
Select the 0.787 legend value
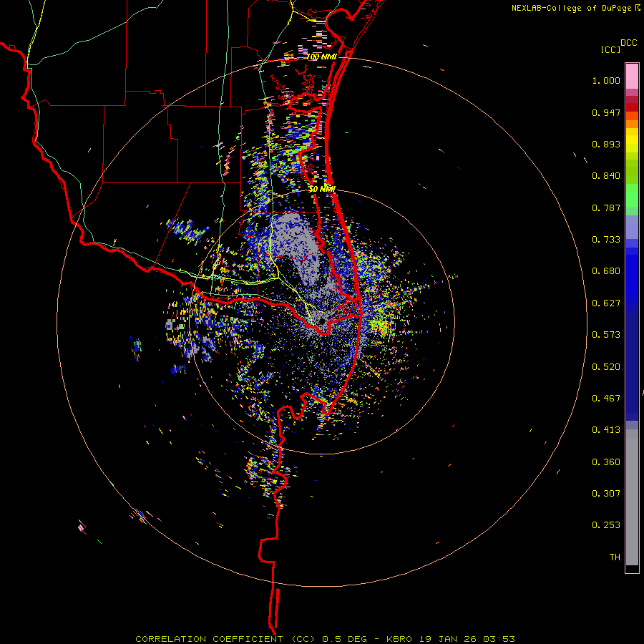point(606,208)
